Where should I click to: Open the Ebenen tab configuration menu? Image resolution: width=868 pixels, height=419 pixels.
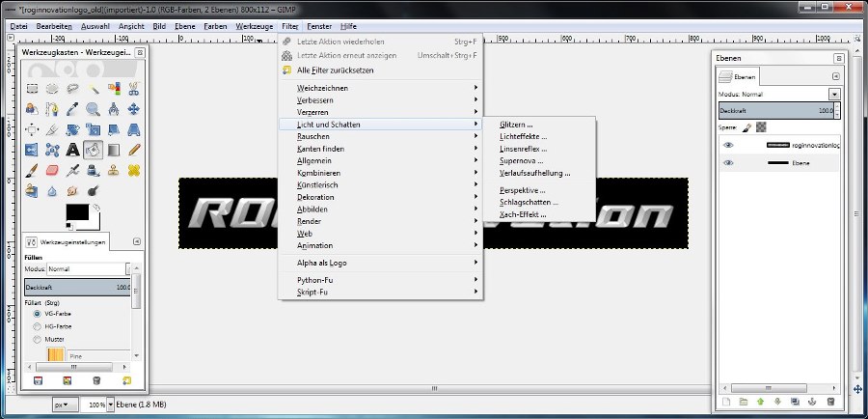click(x=836, y=76)
